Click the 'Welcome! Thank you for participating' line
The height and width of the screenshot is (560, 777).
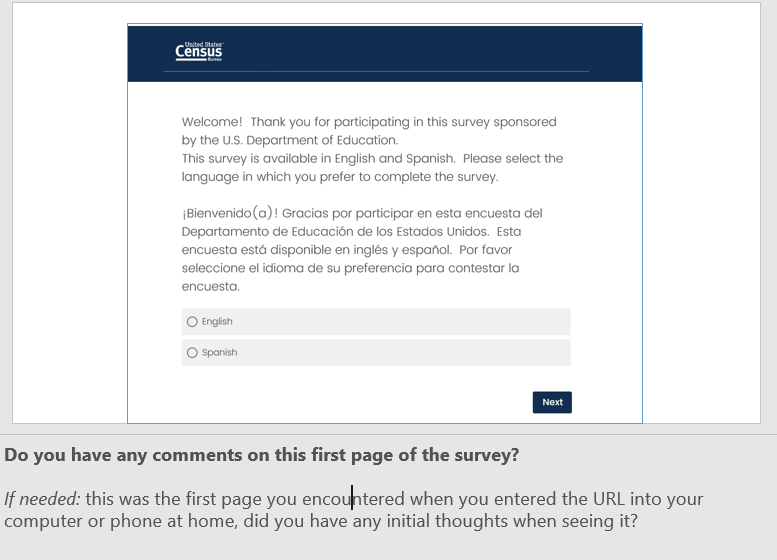(x=368, y=122)
